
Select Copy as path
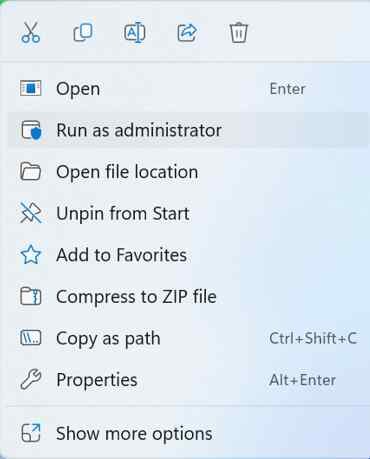[x=188, y=338]
